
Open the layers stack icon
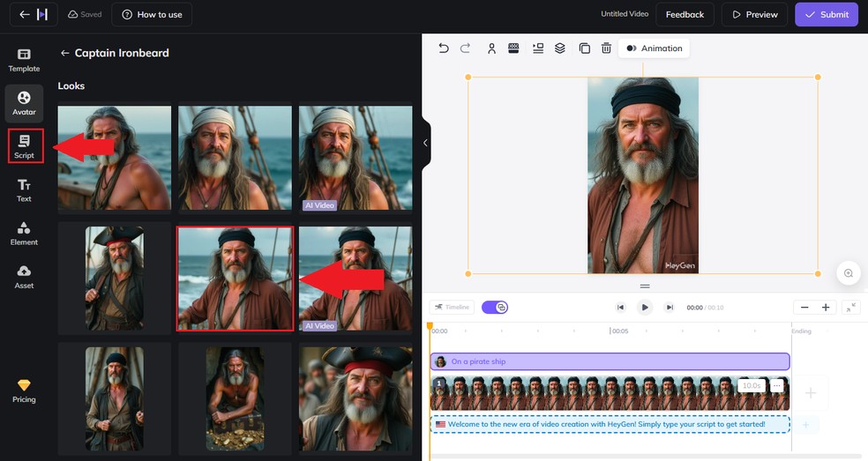click(560, 48)
